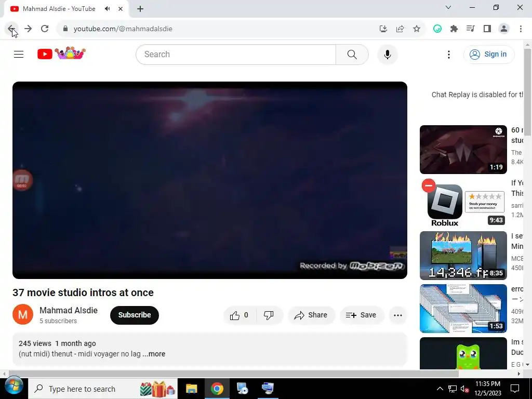
Task: Click the video title text
Action: click(x=83, y=292)
